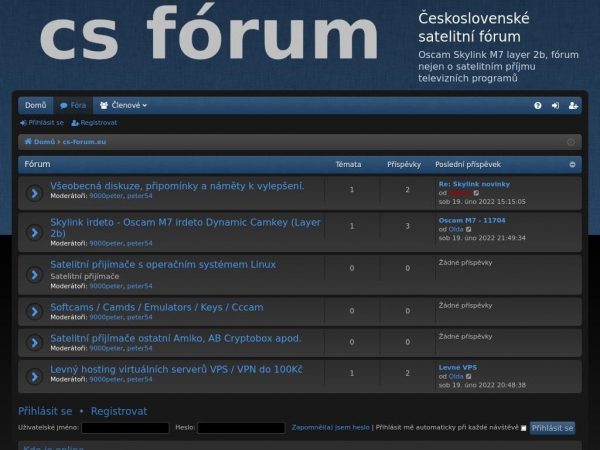600x450 pixels.
Task: View latest post icon for Skylink novinky
Action: coord(476,193)
